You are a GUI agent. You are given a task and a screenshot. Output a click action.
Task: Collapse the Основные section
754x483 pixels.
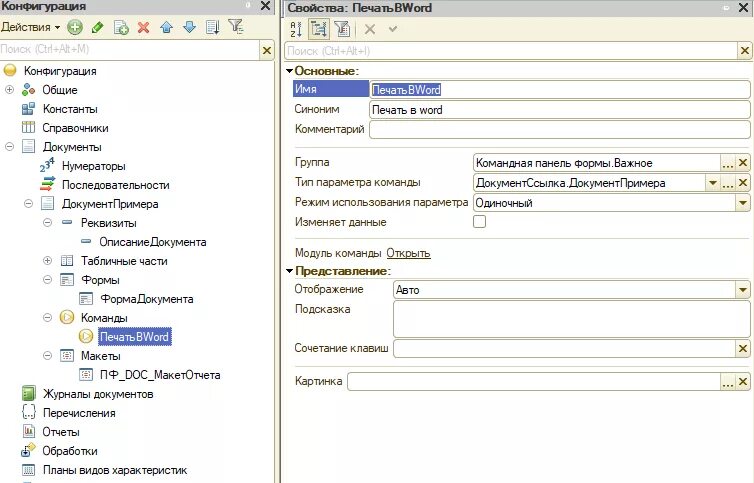(289, 71)
